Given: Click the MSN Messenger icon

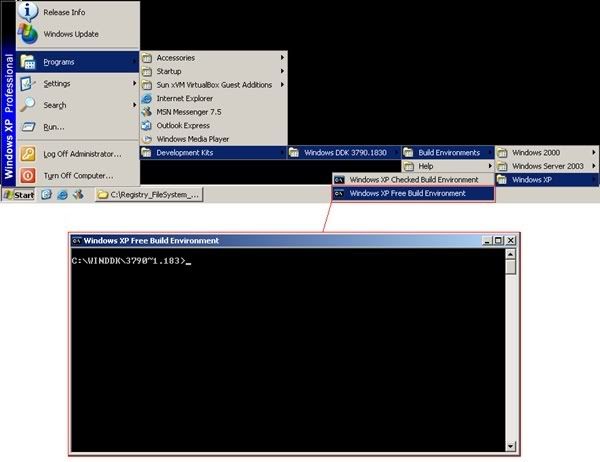Looking at the screenshot, I should coord(147,112).
